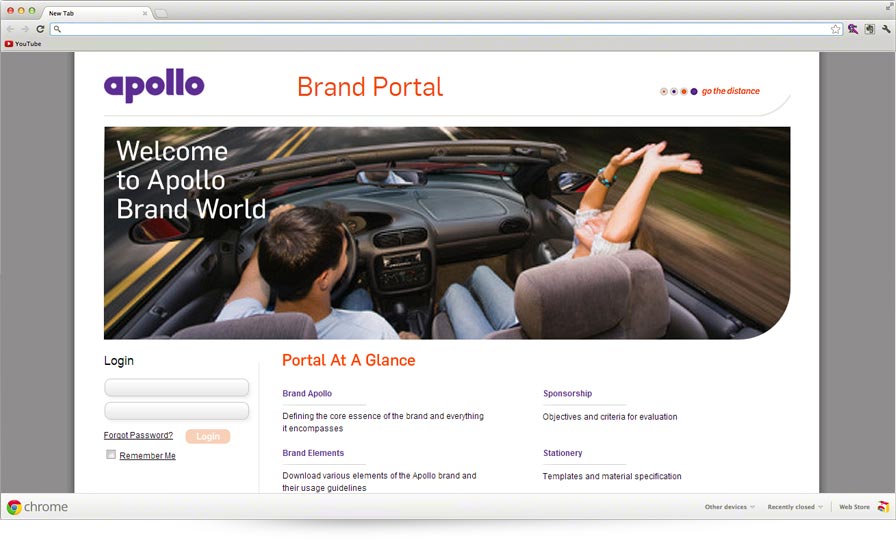This screenshot has width=896, height=550.
Task: Click the purple Apollo logo
Action: tap(154, 86)
